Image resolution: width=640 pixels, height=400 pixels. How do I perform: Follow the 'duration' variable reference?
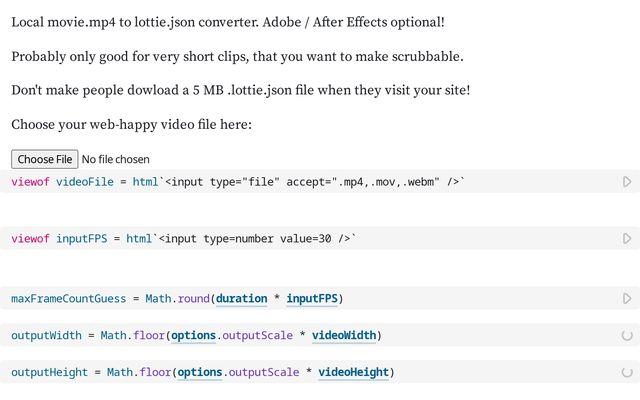click(242, 299)
